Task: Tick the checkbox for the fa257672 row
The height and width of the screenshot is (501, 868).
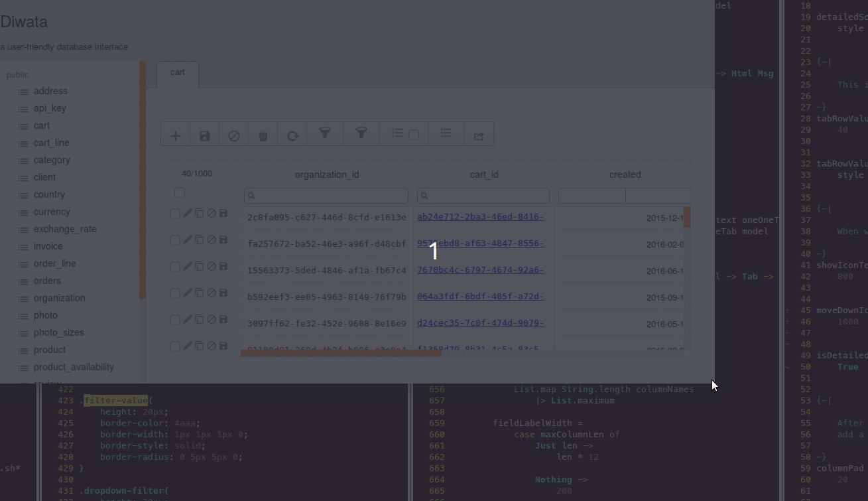Action: [x=175, y=240]
